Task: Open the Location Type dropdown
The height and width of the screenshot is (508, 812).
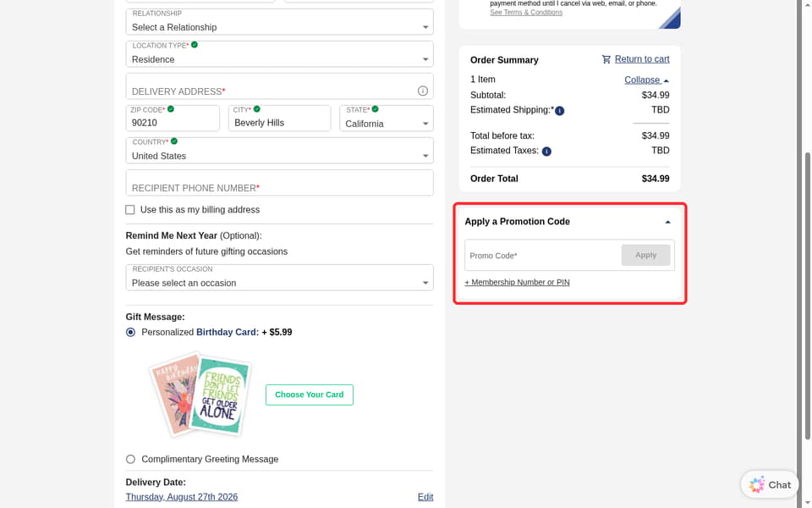Action: pyautogui.click(x=280, y=54)
